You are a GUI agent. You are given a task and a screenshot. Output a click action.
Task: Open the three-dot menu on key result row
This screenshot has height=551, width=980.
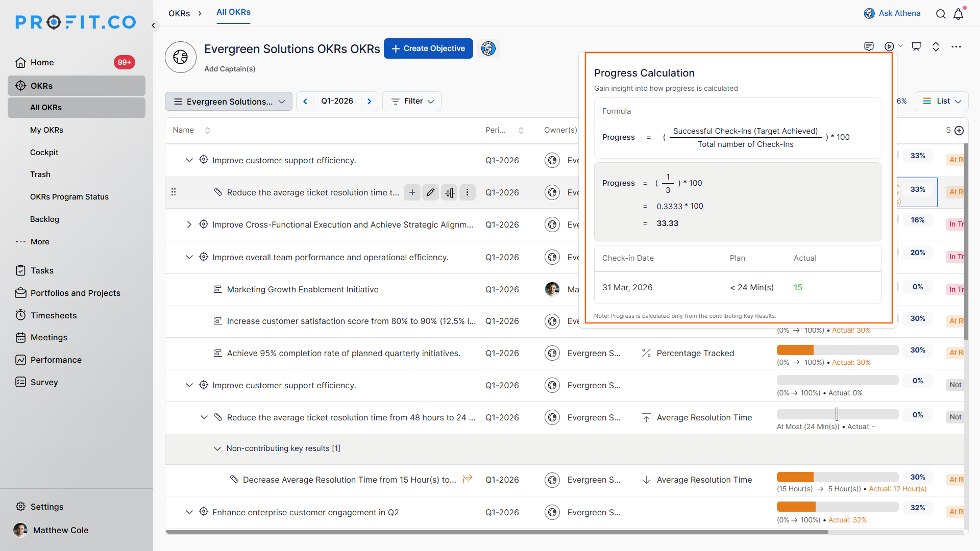[467, 192]
